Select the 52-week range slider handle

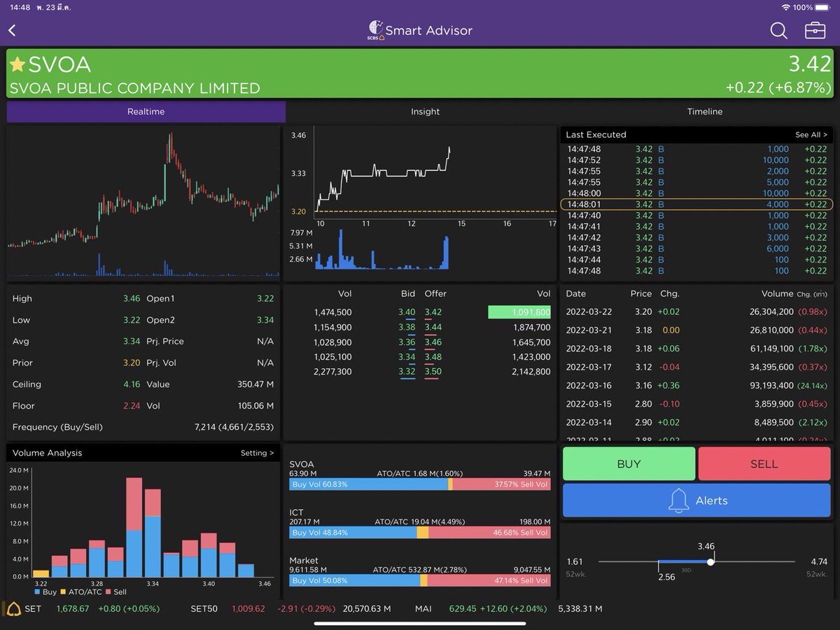pyautogui.click(x=710, y=561)
